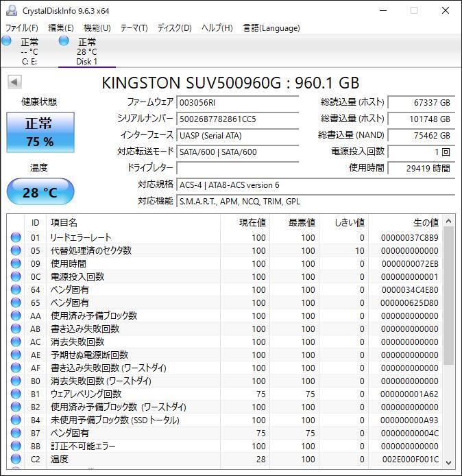Click the status orb for ID AB
462x476 pixels.
point(16,329)
